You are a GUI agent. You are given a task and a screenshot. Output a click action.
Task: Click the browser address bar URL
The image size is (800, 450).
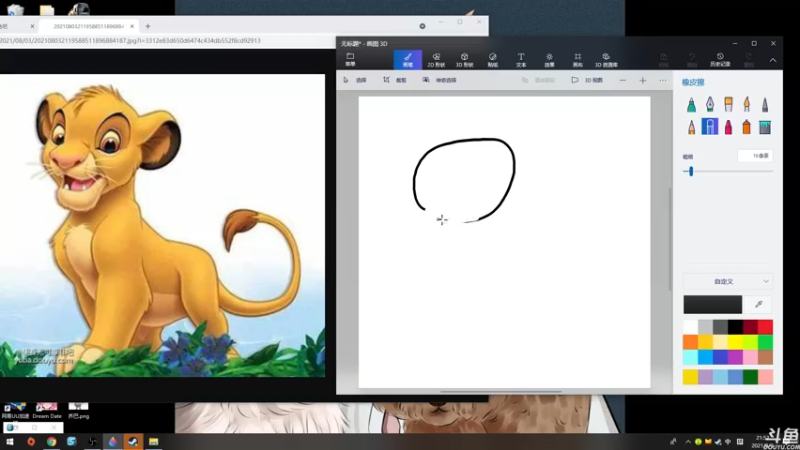130,40
